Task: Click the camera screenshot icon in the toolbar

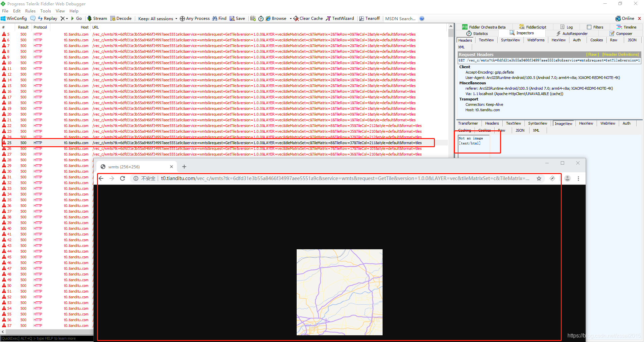Action: pos(253,18)
